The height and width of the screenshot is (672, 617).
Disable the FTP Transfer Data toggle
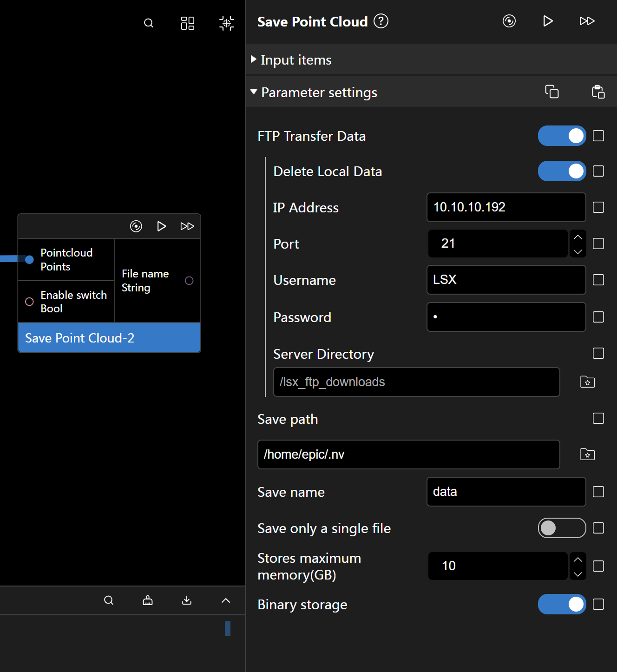pyautogui.click(x=562, y=136)
